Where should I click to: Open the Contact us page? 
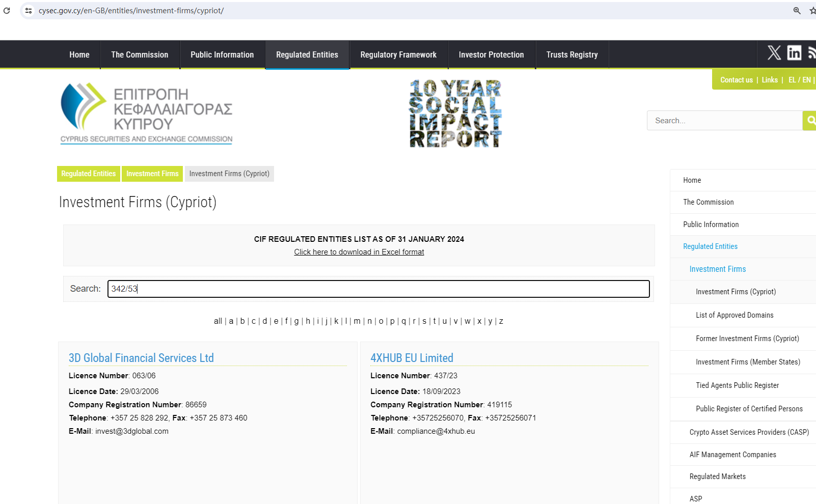click(x=736, y=79)
